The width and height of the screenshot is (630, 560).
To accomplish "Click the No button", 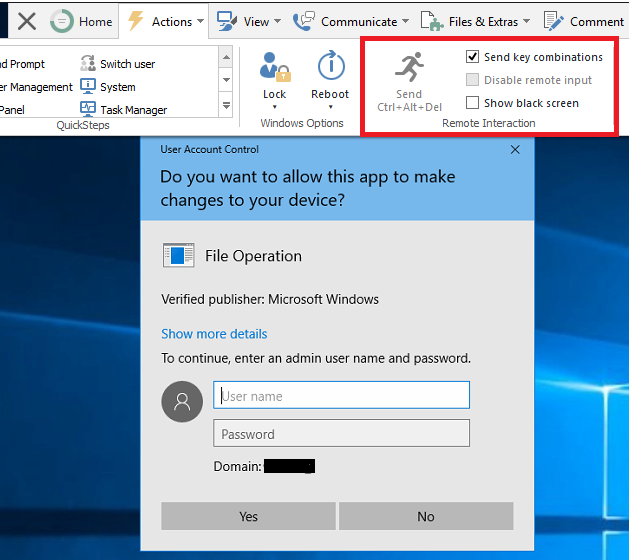I will pyautogui.click(x=426, y=516).
